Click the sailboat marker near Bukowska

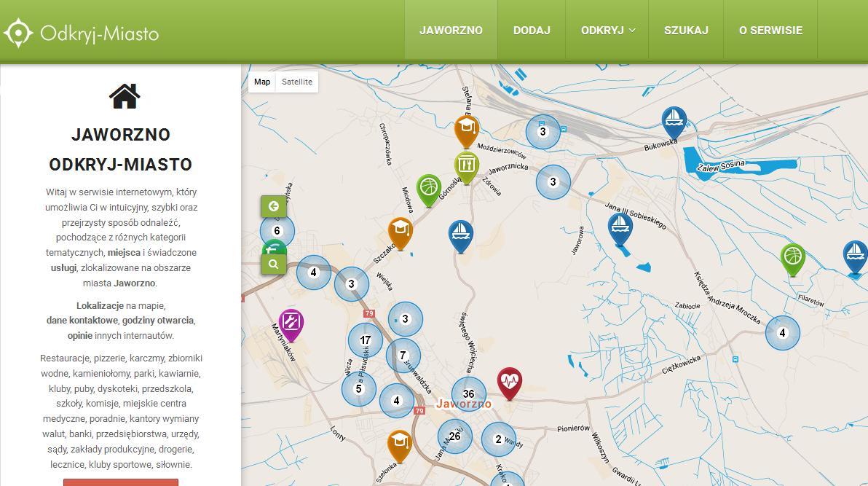point(674,120)
